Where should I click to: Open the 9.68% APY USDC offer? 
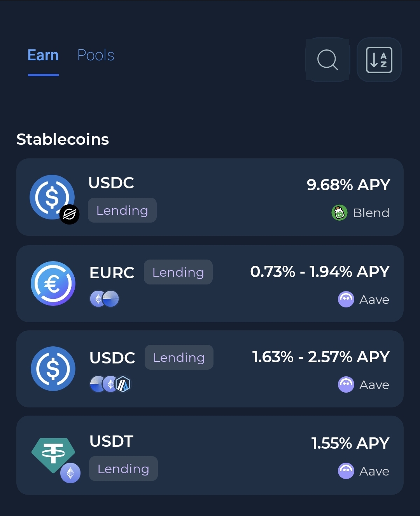(x=348, y=185)
